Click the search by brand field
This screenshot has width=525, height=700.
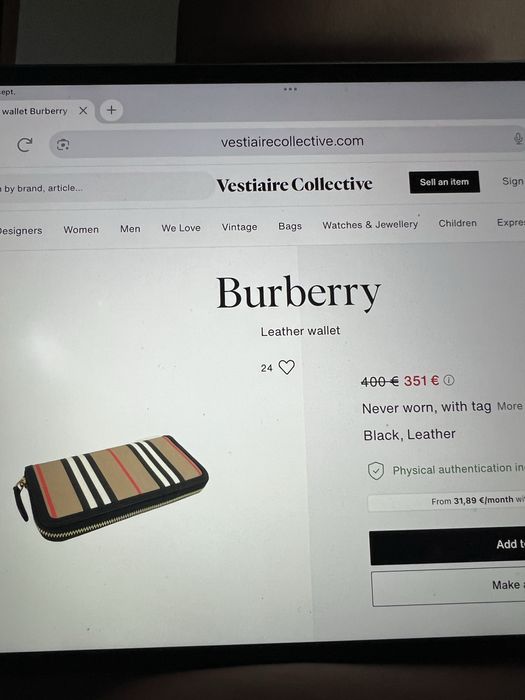[x=105, y=188]
